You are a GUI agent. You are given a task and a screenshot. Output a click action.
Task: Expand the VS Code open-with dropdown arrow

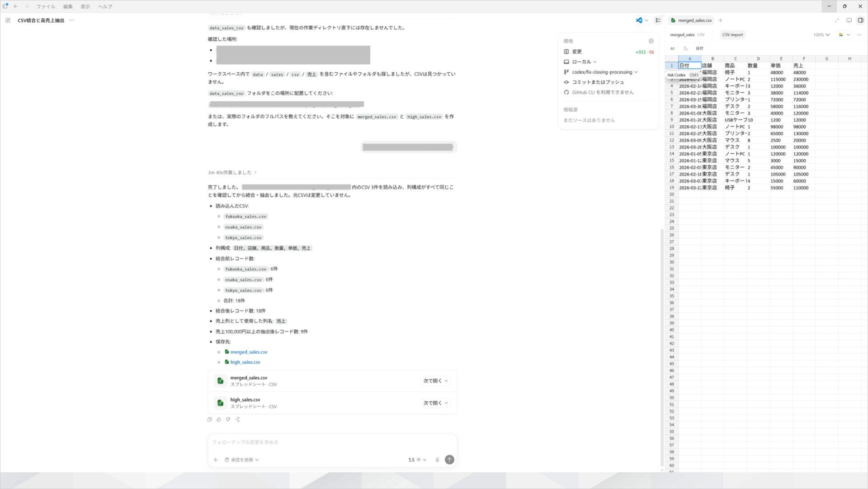pos(646,20)
